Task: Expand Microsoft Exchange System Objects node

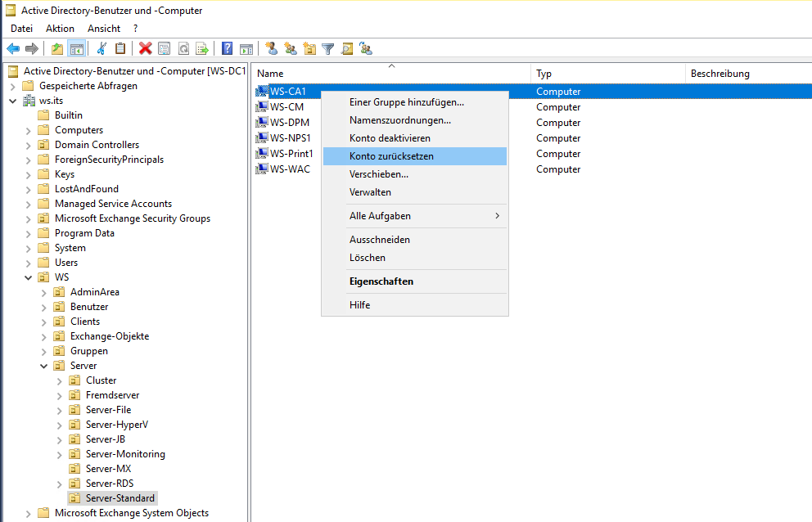Action: [29, 513]
